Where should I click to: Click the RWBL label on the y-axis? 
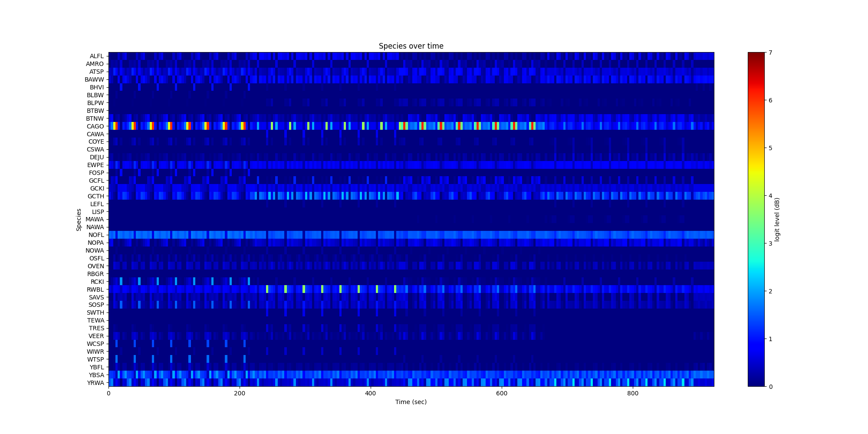click(x=95, y=289)
